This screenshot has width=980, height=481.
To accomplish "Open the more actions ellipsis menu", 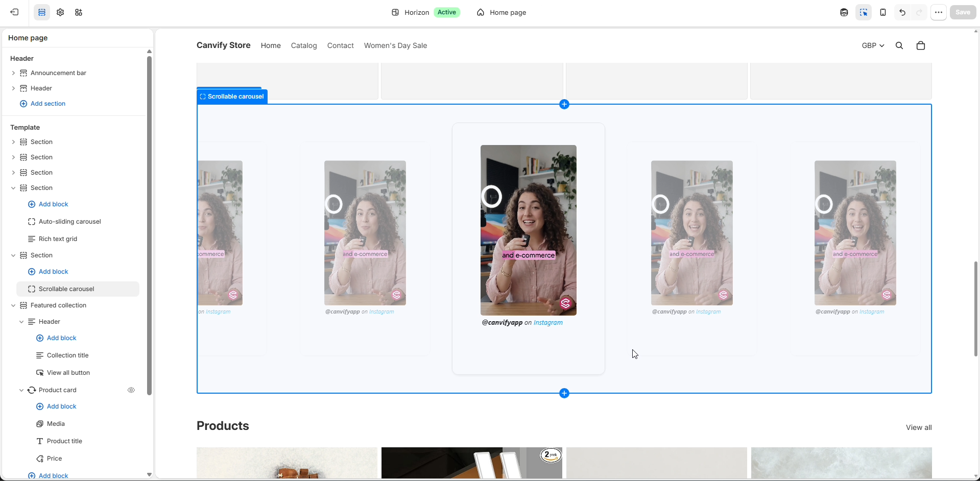I will click(x=939, y=12).
